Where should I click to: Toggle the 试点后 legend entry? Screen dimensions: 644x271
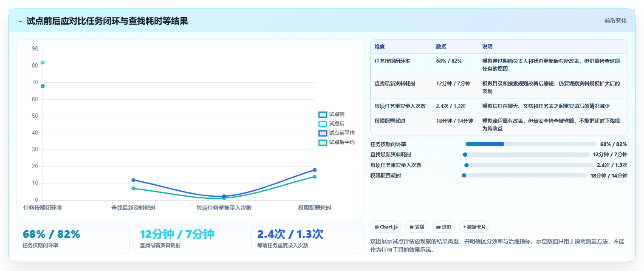(332, 124)
